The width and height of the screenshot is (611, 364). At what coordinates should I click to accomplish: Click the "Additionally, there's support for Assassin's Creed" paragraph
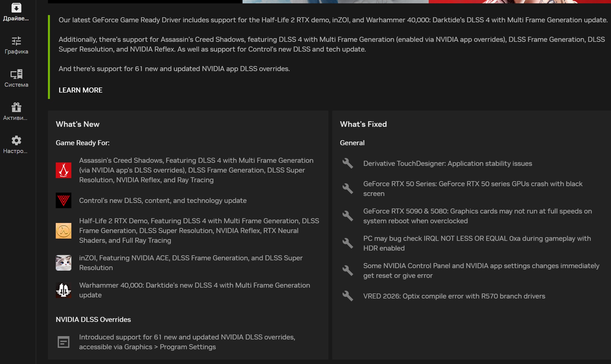pyautogui.click(x=332, y=44)
